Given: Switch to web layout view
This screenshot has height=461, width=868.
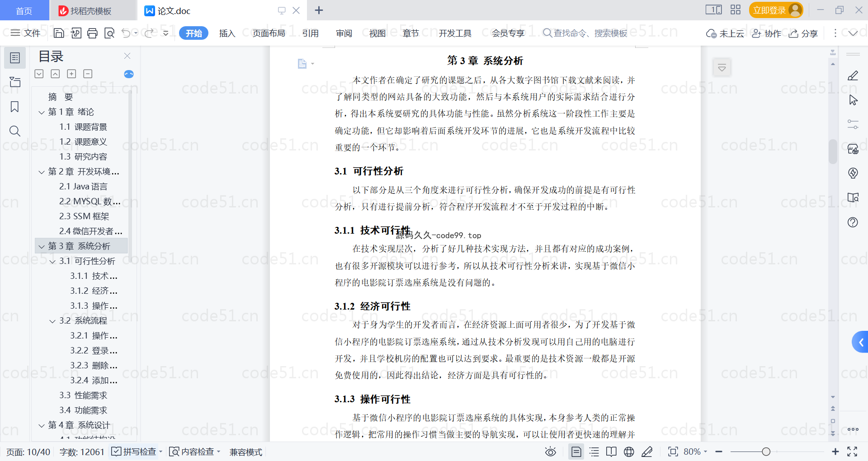Looking at the screenshot, I should pyautogui.click(x=629, y=452).
